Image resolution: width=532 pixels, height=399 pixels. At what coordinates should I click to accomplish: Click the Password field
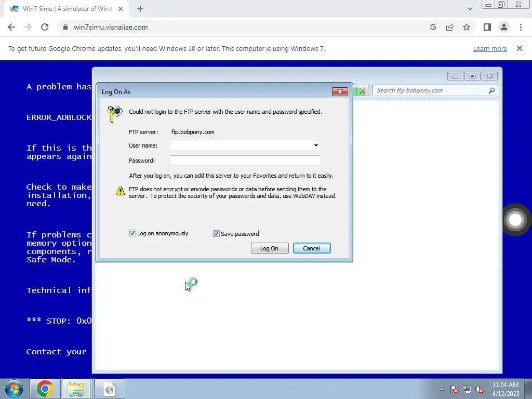pyautogui.click(x=245, y=161)
